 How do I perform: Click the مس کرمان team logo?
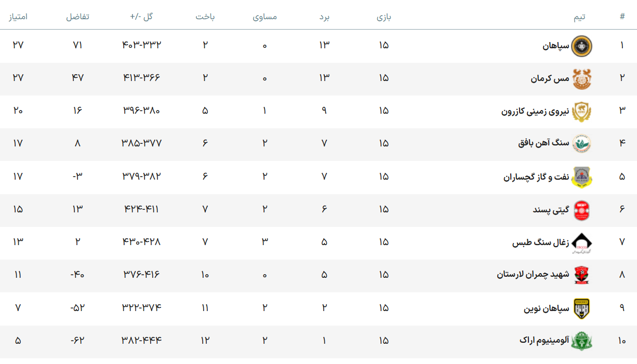(582, 79)
